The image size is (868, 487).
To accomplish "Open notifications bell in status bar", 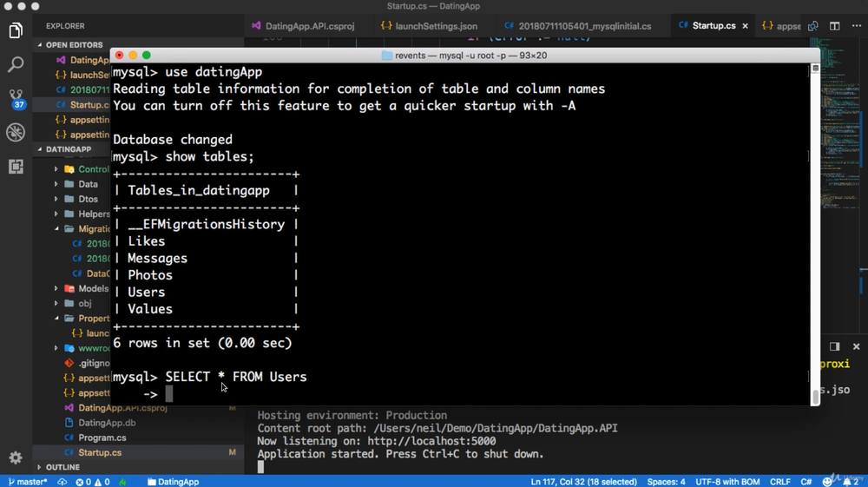I will (x=851, y=482).
